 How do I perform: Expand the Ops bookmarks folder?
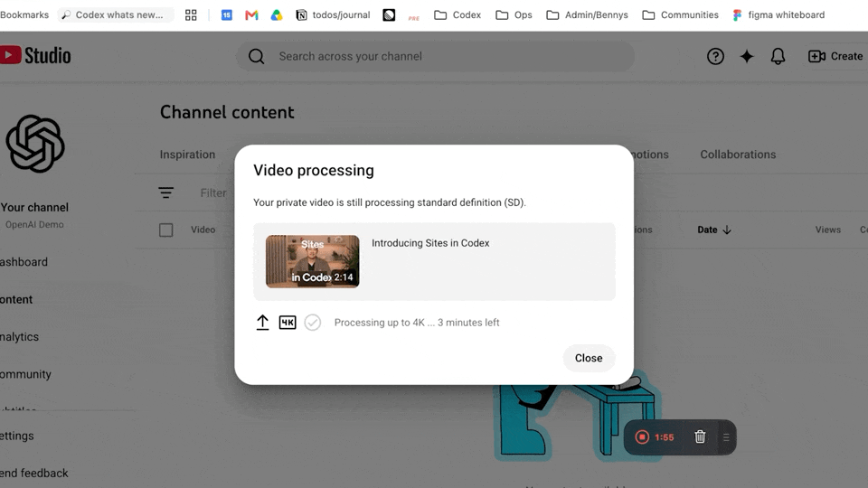514,15
